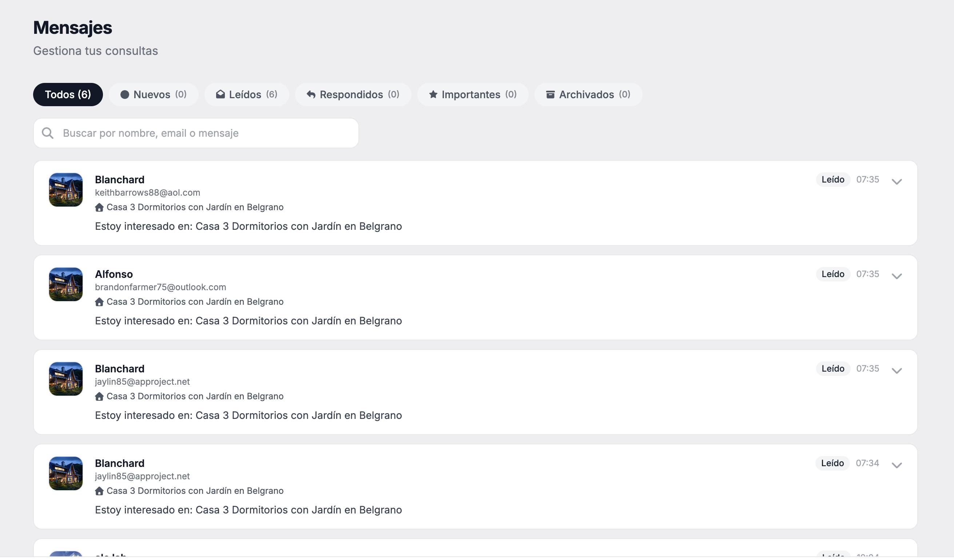Click house icon in first Blanchard message
The width and height of the screenshot is (954, 560).
[99, 207]
